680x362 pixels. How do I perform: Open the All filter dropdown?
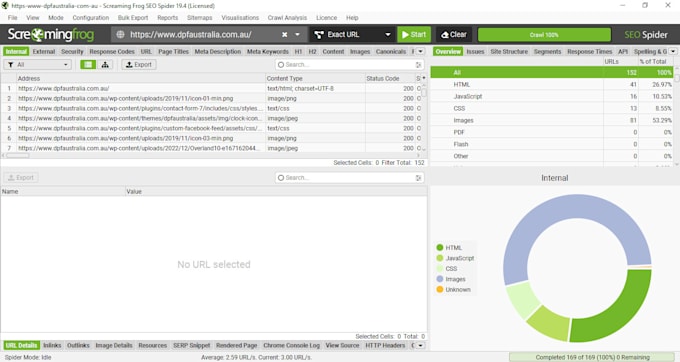tap(37, 65)
